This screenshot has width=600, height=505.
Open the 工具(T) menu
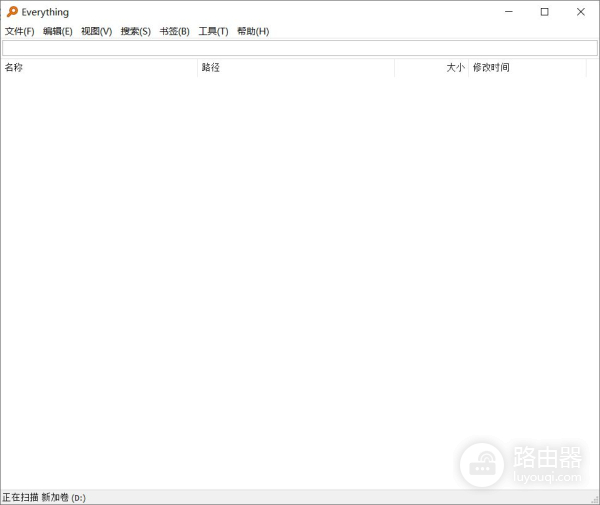[x=214, y=31]
